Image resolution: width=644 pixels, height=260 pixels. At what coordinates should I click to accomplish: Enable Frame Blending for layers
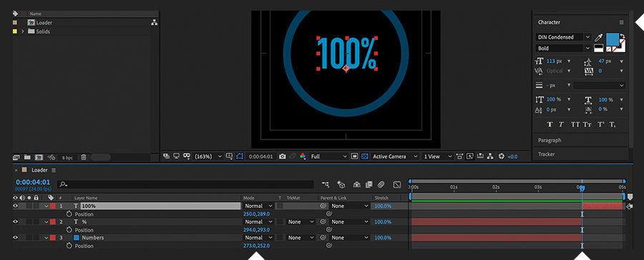[x=369, y=185]
